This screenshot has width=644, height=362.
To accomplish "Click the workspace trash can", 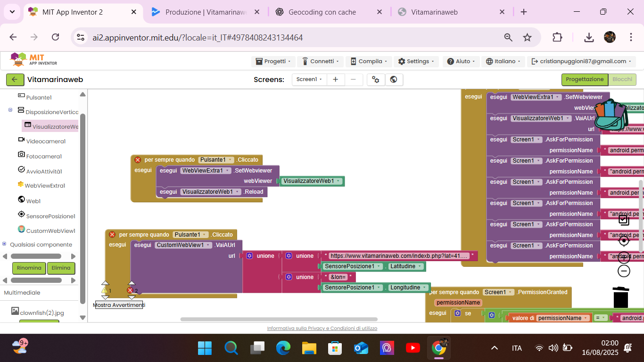I will (621, 297).
